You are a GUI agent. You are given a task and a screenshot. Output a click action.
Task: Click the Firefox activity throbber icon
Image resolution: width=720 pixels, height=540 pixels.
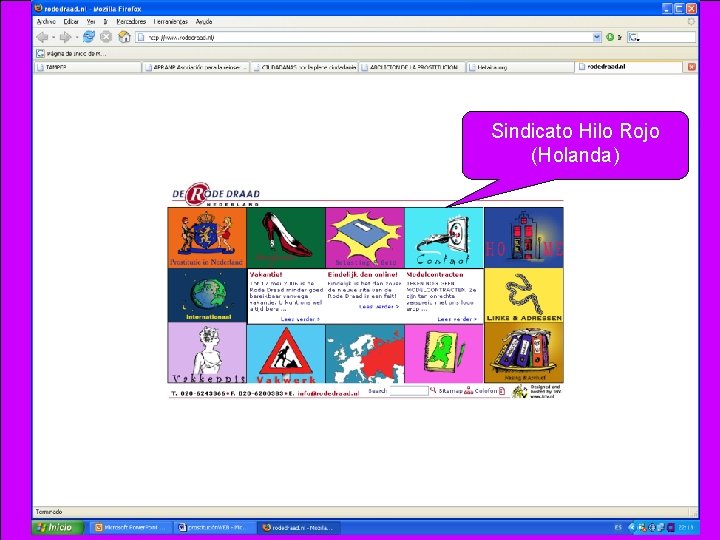click(x=691, y=21)
